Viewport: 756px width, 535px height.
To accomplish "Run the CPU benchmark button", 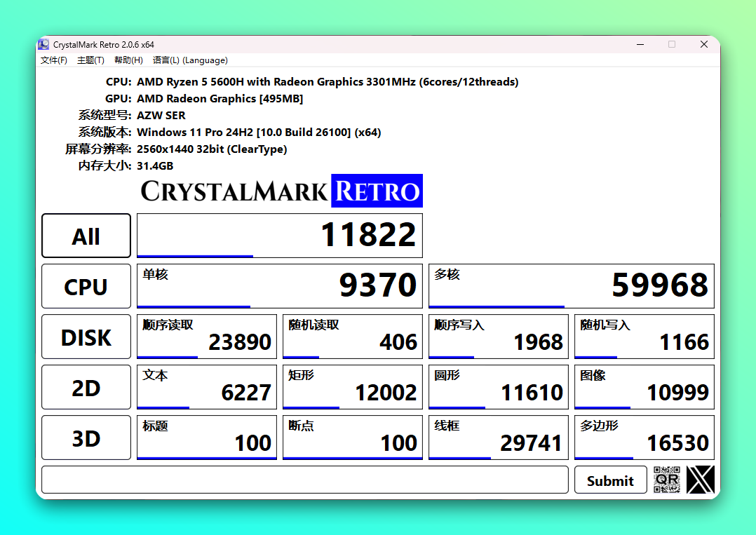I will [86, 286].
